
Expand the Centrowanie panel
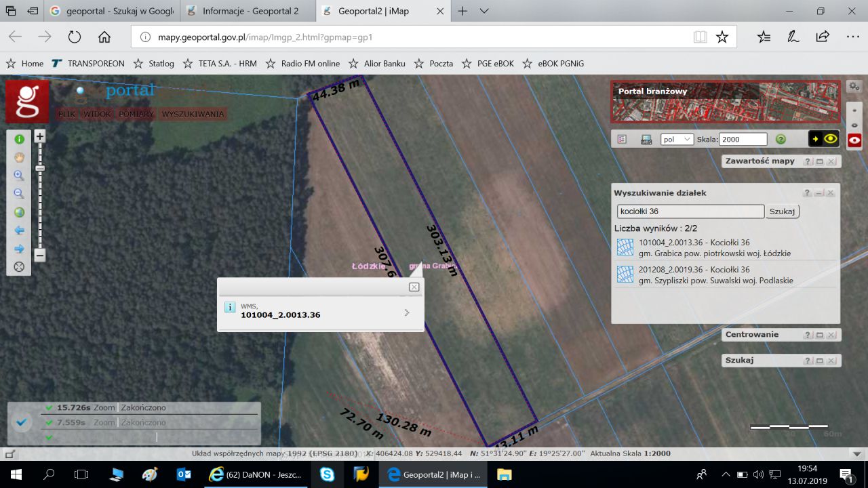(x=819, y=335)
